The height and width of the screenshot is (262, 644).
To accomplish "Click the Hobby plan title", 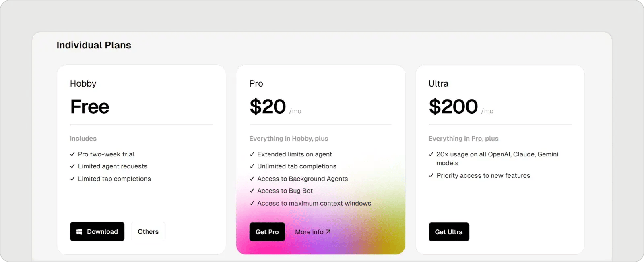I will tap(83, 83).
